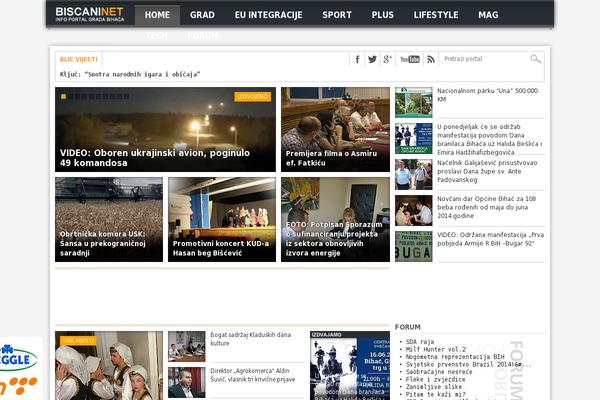Open the Google Plus icon
The height and width of the screenshot is (400, 600).
[388, 59]
